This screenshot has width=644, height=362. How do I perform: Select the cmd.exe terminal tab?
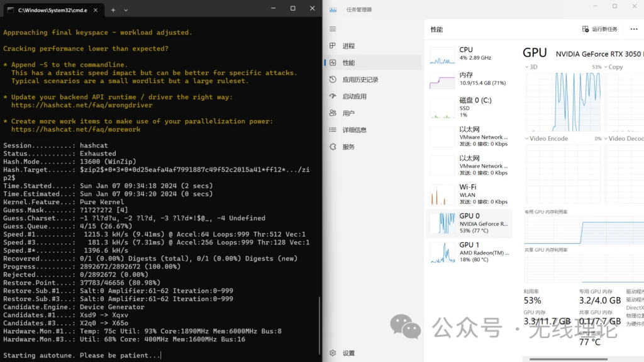coord(53,10)
